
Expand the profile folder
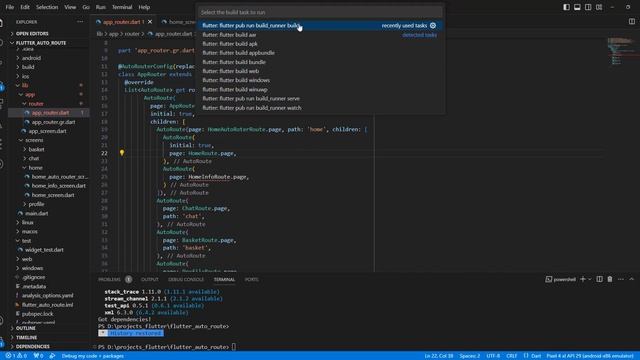36,204
